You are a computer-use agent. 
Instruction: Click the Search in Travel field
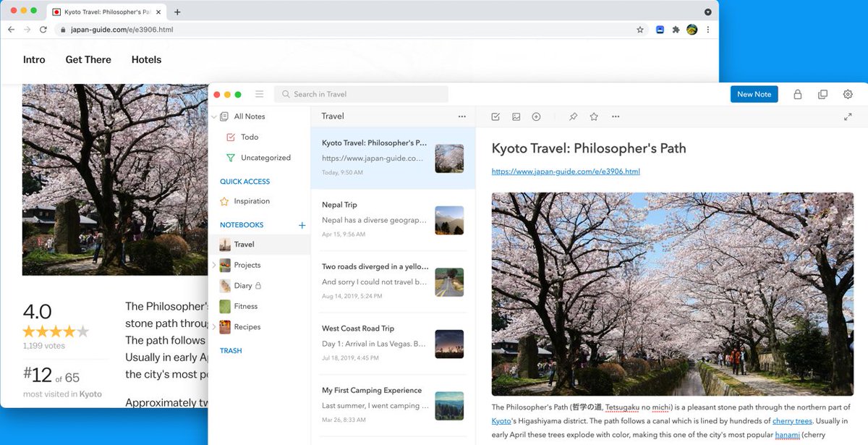361,94
